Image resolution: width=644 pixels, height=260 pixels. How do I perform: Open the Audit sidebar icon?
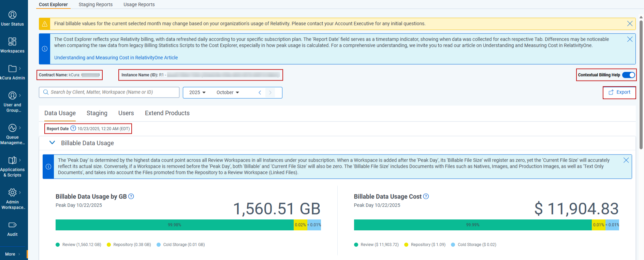(12, 225)
